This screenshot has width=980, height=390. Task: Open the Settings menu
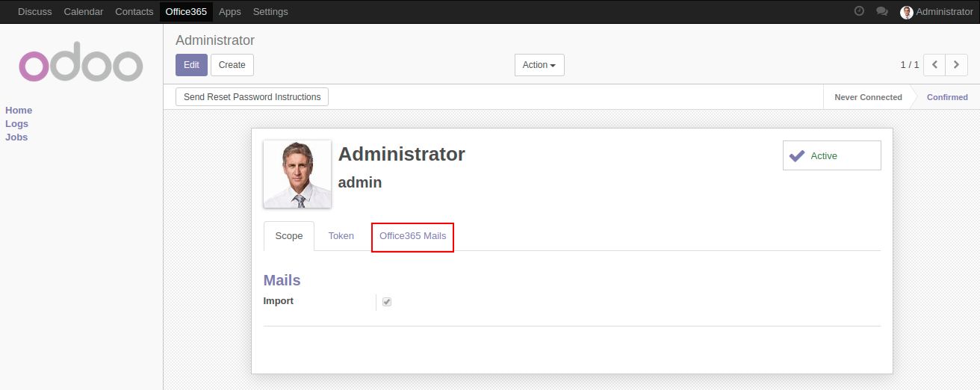[x=270, y=12]
